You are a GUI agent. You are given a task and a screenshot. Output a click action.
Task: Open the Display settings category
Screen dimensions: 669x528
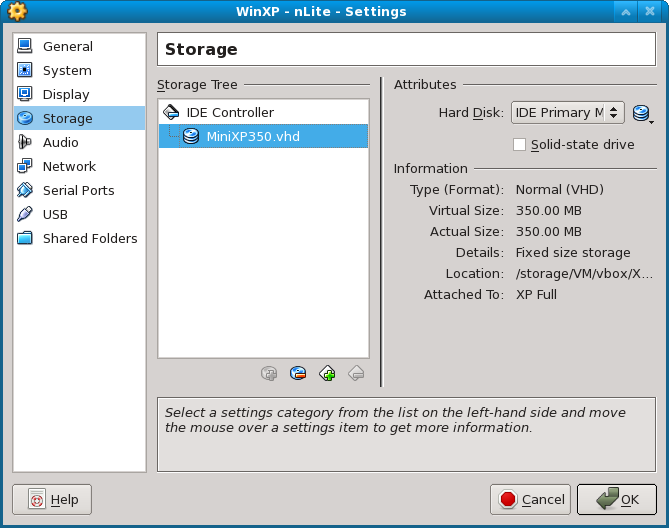click(x=79, y=94)
